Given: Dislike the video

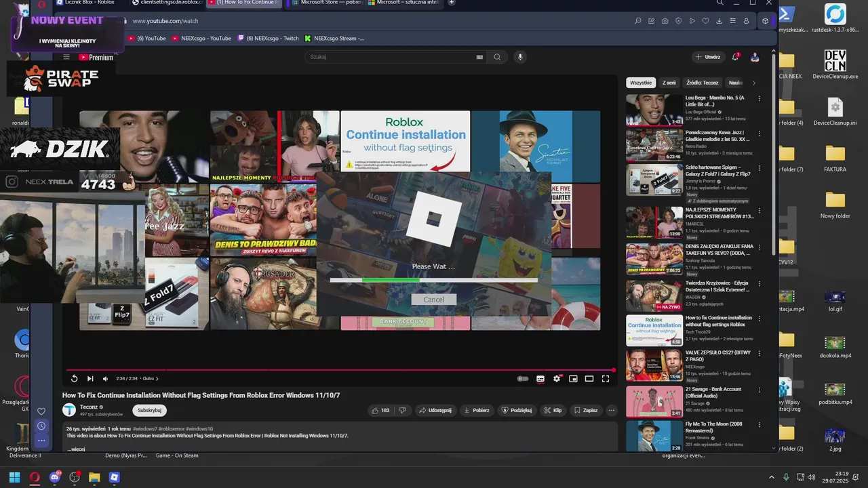Looking at the screenshot, I should point(402,410).
